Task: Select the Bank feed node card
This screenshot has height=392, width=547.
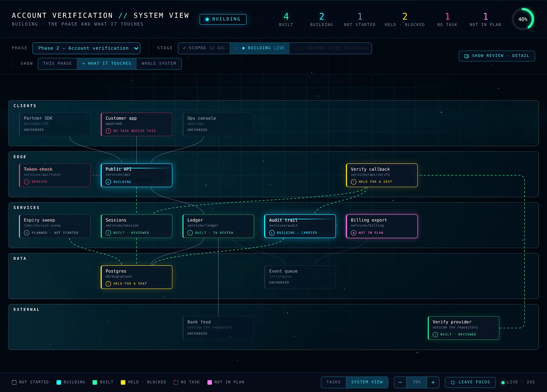Action: pyautogui.click(x=218, y=328)
